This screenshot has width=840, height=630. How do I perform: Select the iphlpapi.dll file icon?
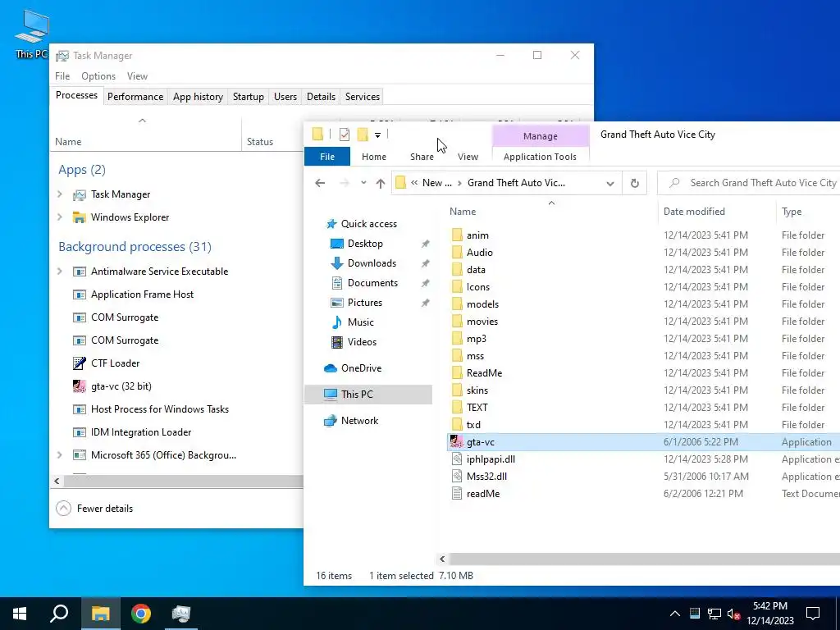pyautogui.click(x=456, y=459)
